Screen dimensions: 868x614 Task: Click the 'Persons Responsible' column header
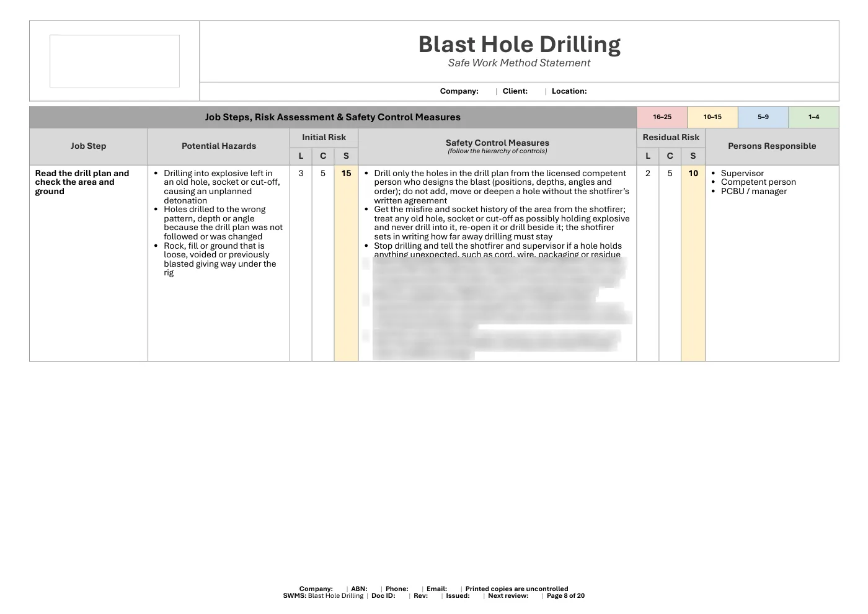click(772, 146)
